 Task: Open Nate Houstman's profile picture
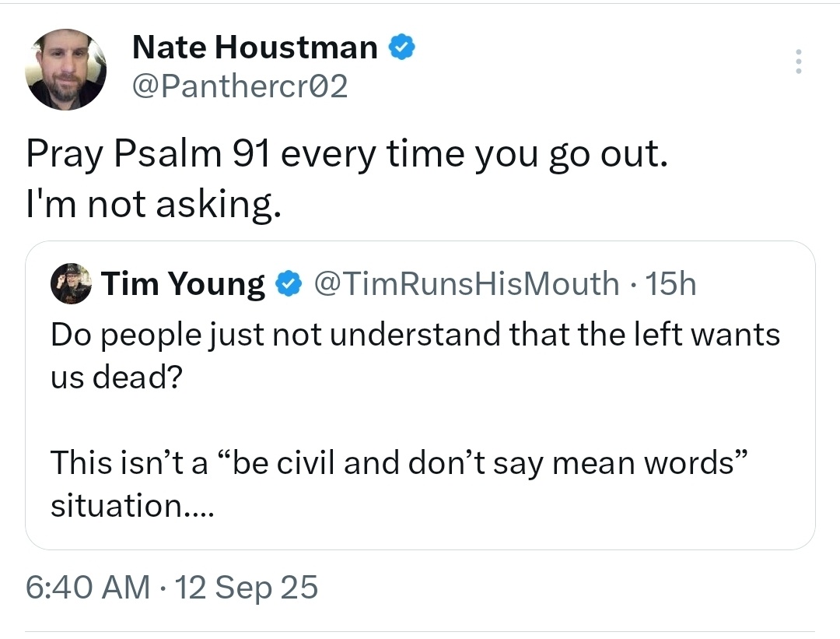(x=66, y=70)
